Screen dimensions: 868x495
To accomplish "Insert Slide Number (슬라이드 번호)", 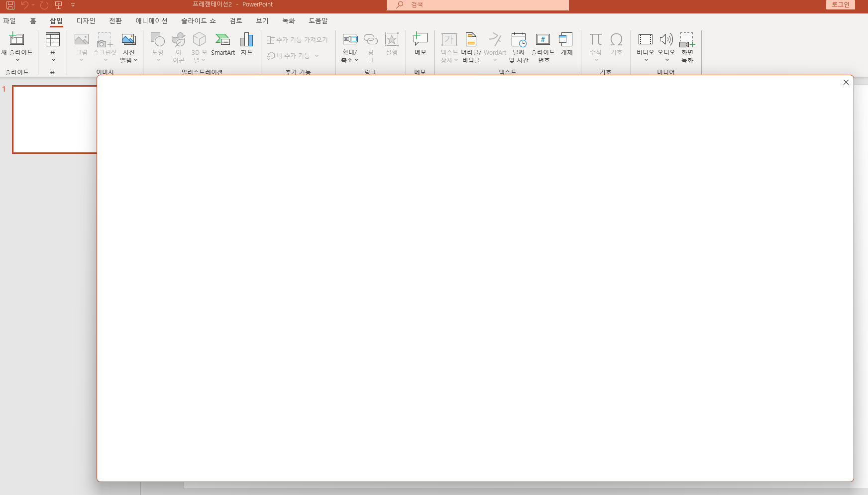I will tap(543, 48).
